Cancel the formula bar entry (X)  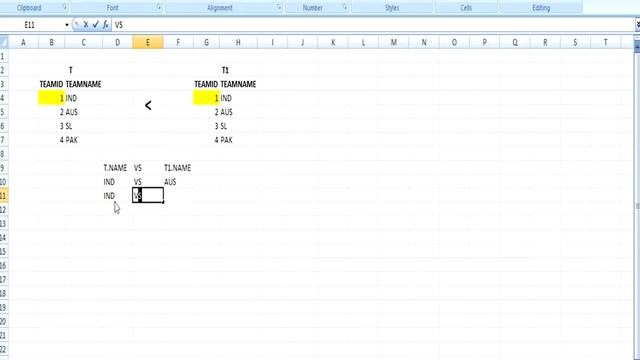click(86, 25)
